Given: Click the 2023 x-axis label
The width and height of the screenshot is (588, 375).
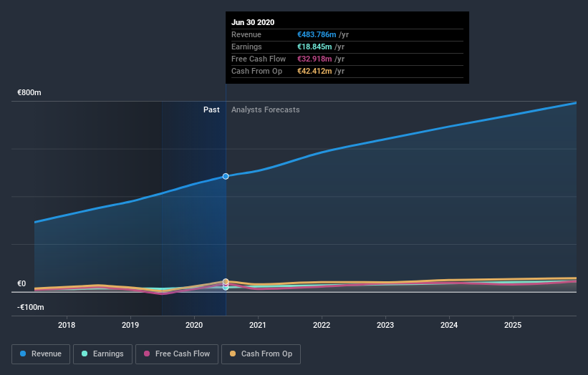Looking at the screenshot, I should point(385,325).
